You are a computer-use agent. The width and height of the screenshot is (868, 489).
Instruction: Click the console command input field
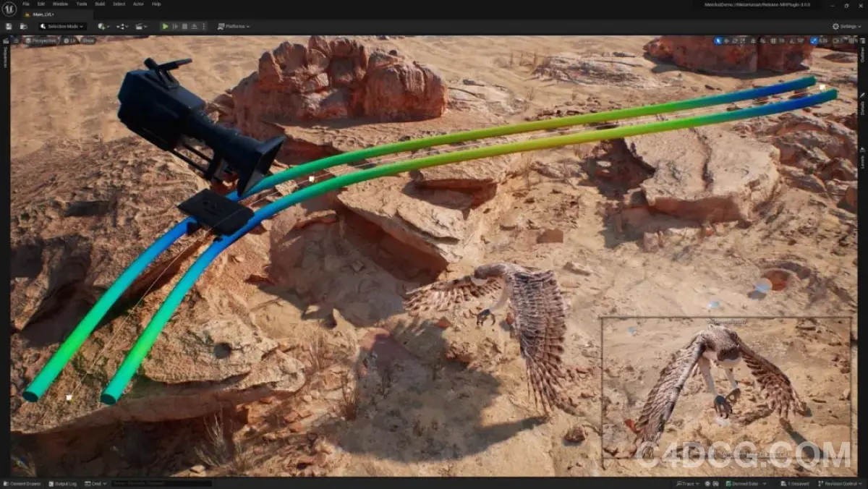(161, 483)
